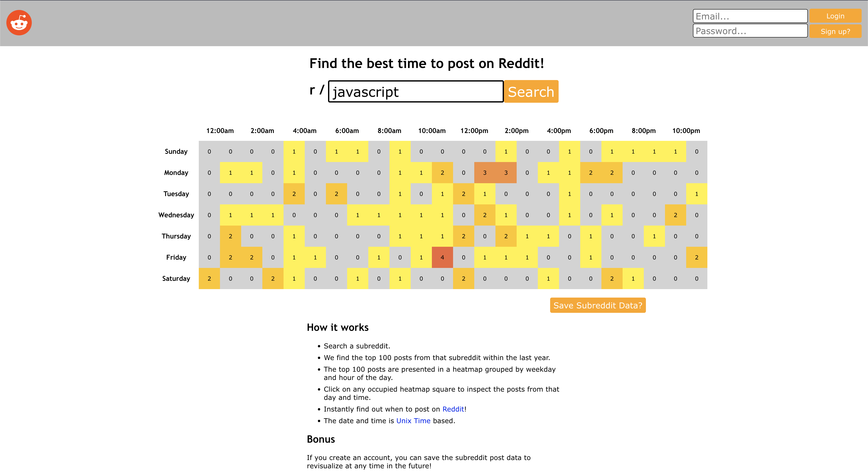Click the Sunday 8:00pm cell showing 1
This screenshot has height=474, width=868.
tap(633, 152)
